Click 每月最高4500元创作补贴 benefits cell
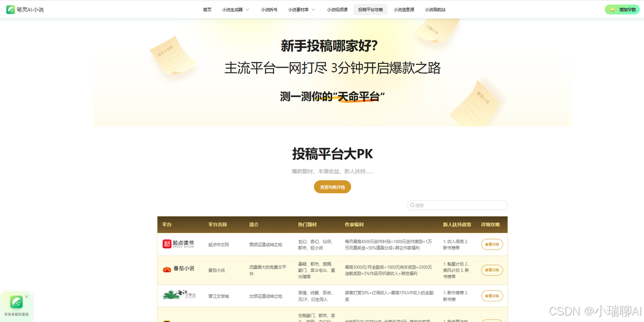 (388, 245)
